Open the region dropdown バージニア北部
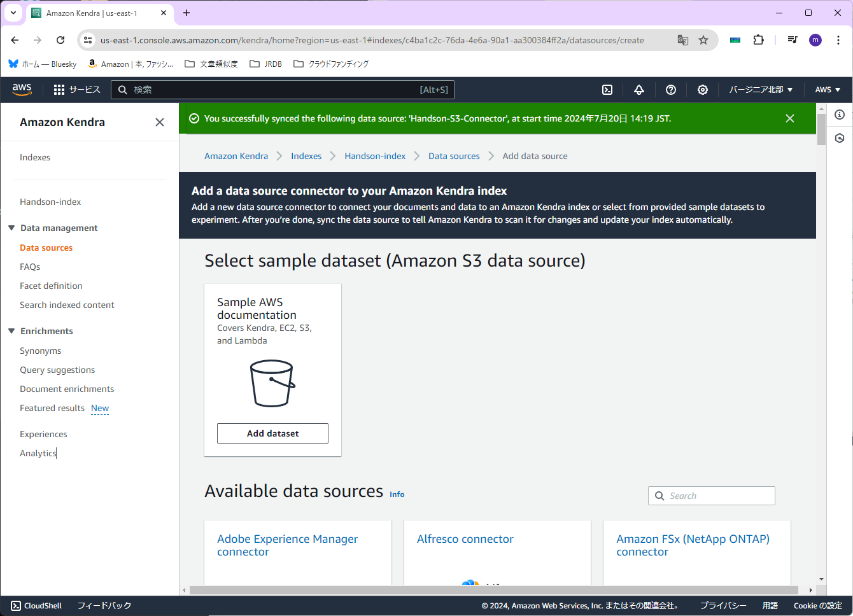853x616 pixels. click(x=761, y=90)
